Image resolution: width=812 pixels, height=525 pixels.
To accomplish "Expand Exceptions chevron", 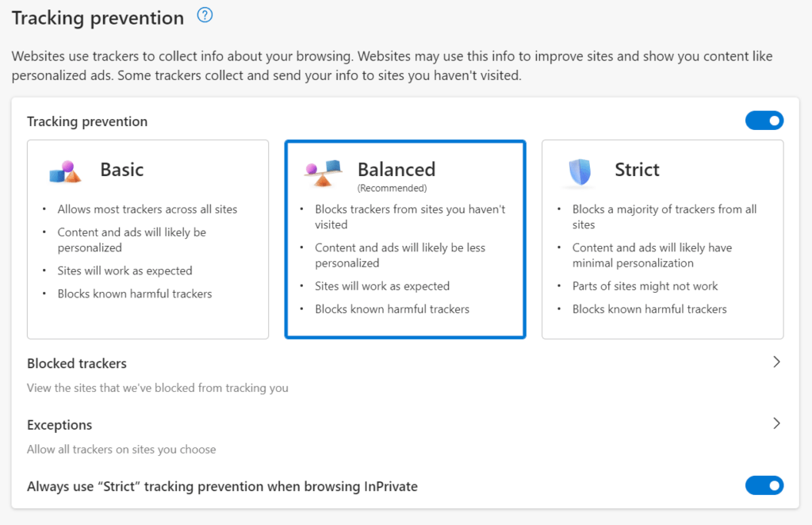I will coord(776,423).
